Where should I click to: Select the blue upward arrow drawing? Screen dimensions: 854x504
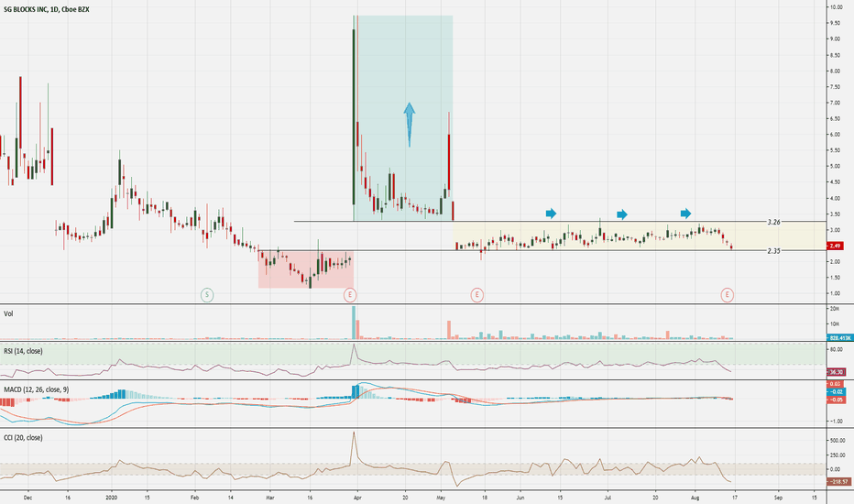tap(410, 125)
